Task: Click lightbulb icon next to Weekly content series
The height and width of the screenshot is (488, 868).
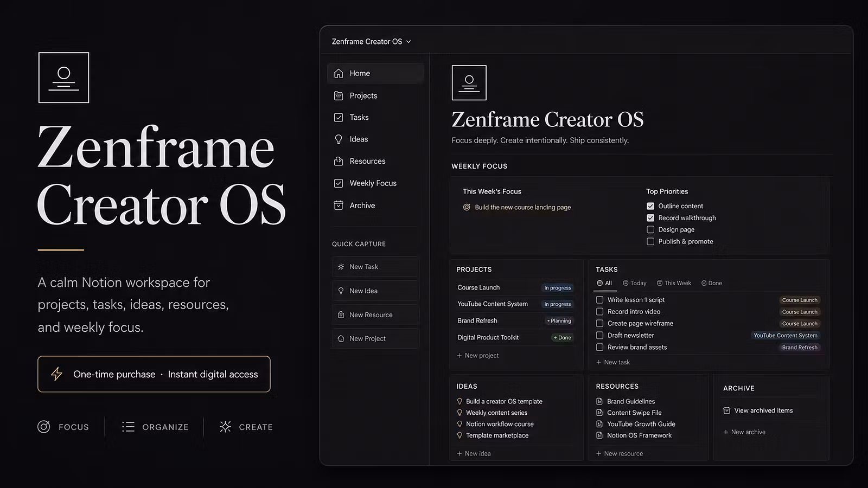Action: (x=459, y=413)
